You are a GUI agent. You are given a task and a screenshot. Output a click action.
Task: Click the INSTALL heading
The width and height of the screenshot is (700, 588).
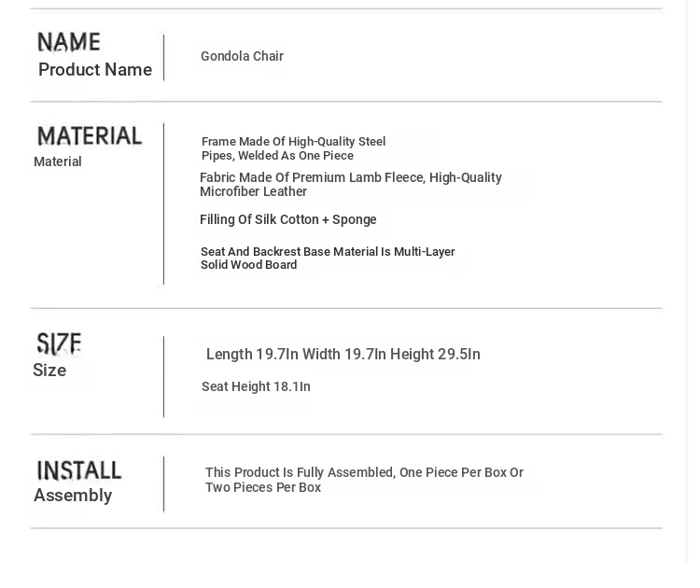(79, 470)
